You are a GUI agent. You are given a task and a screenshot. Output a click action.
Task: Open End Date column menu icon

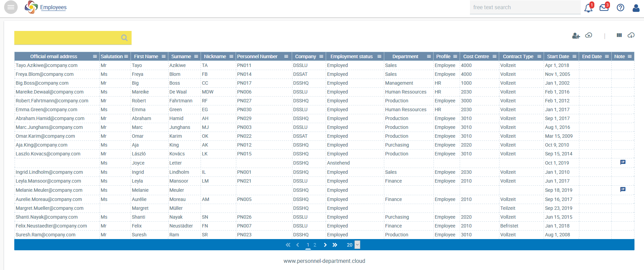coord(607,56)
